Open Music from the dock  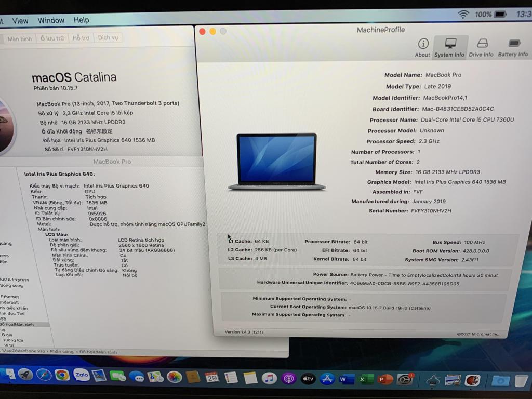[x=270, y=378]
